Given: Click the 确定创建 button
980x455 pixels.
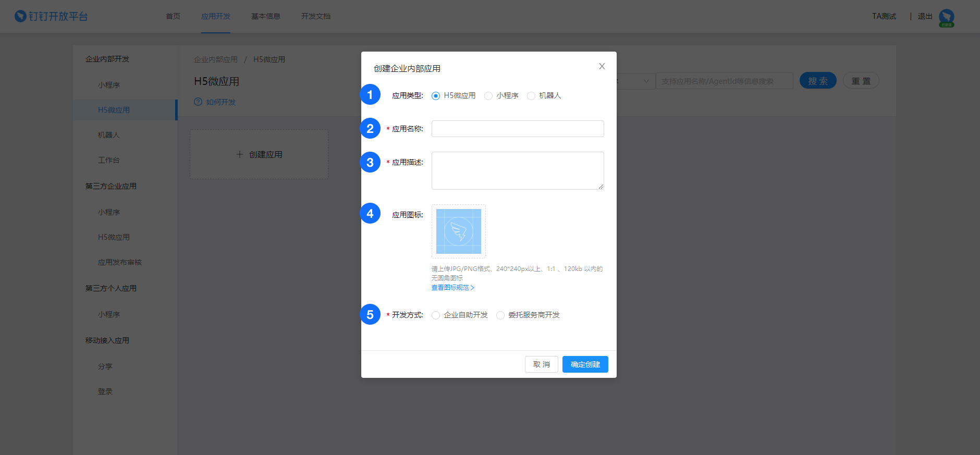Looking at the screenshot, I should (x=585, y=364).
